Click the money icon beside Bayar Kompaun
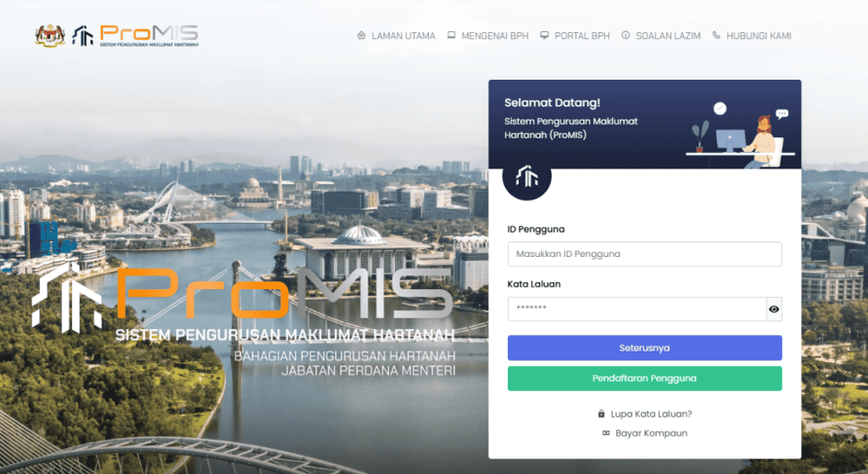The image size is (868, 474). point(606,433)
